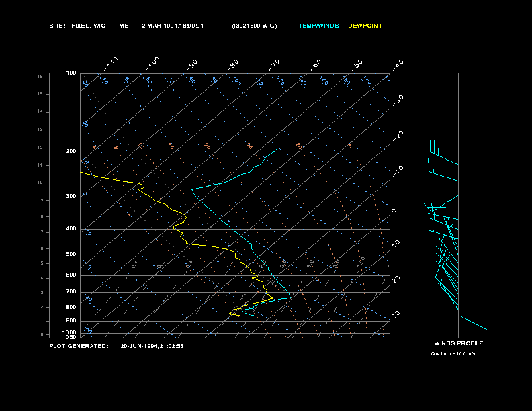Click the 600 pressure axis label
This screenshot has height=411, width=532.
(71, 275)
